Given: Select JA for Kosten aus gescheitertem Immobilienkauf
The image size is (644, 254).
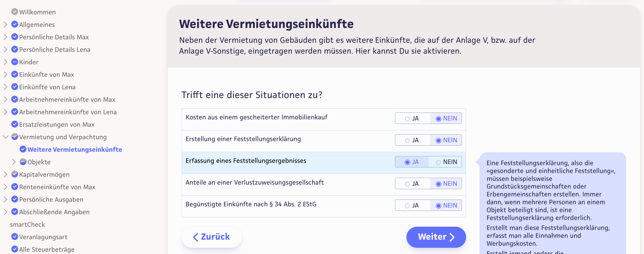Looking at the screenshot, I should pyautogui.click(x=408, y=119).
